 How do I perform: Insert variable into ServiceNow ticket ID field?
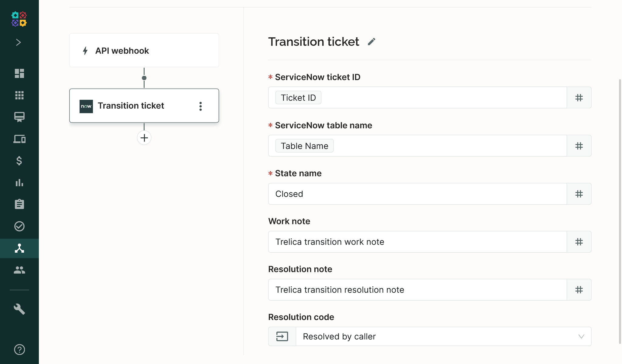pyautogui.click(x=579, y=98)
